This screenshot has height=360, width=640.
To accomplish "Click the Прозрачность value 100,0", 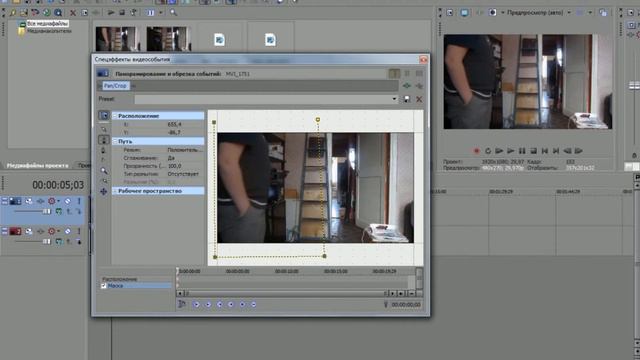I will tap(175, 166).
